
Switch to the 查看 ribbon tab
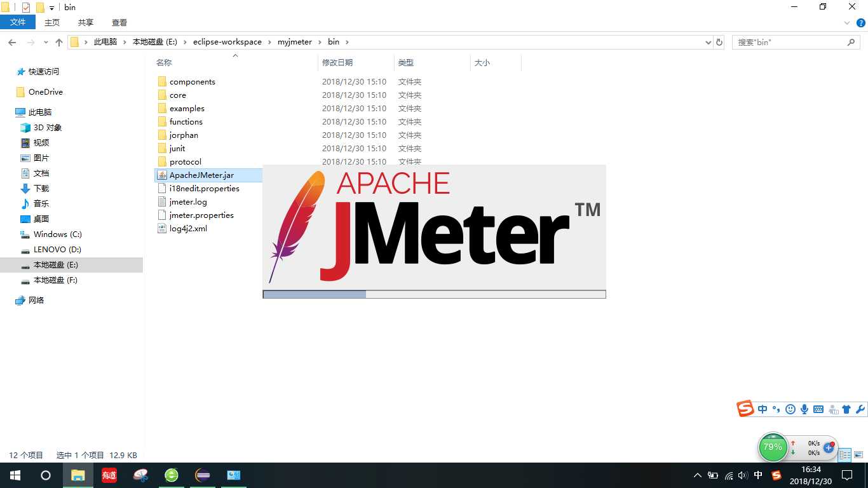coord(119,22)
